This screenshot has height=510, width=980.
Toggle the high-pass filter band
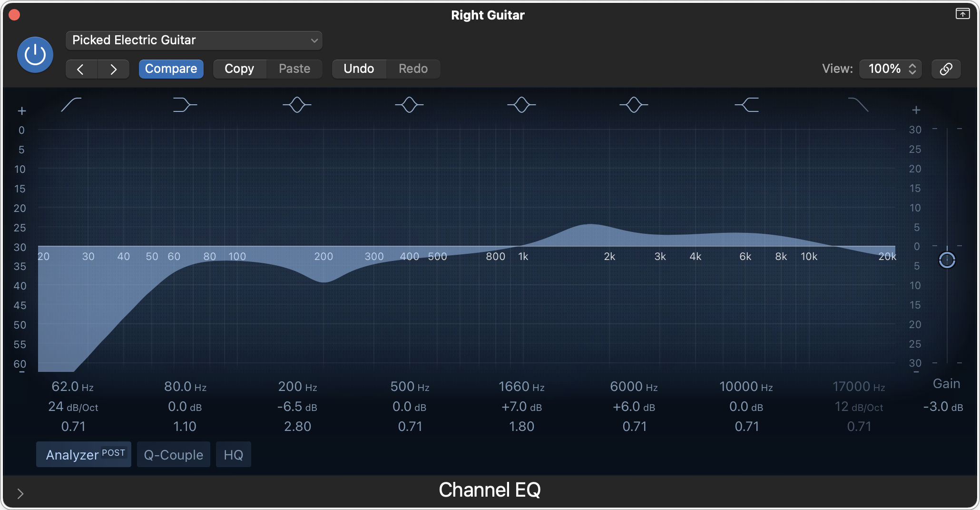tap(71, 104)
